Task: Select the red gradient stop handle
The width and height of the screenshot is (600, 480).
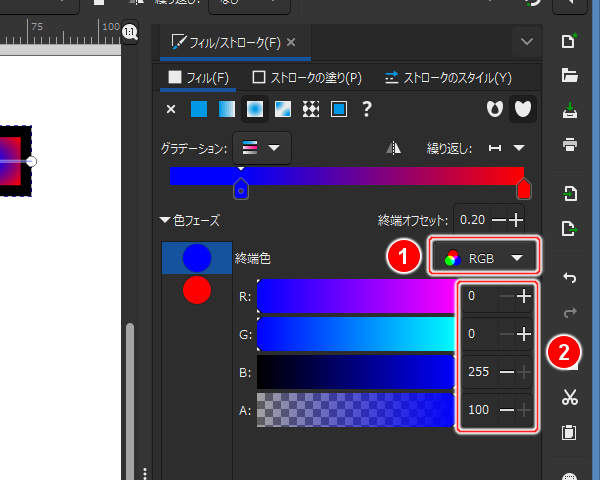Action: point(523,189)
